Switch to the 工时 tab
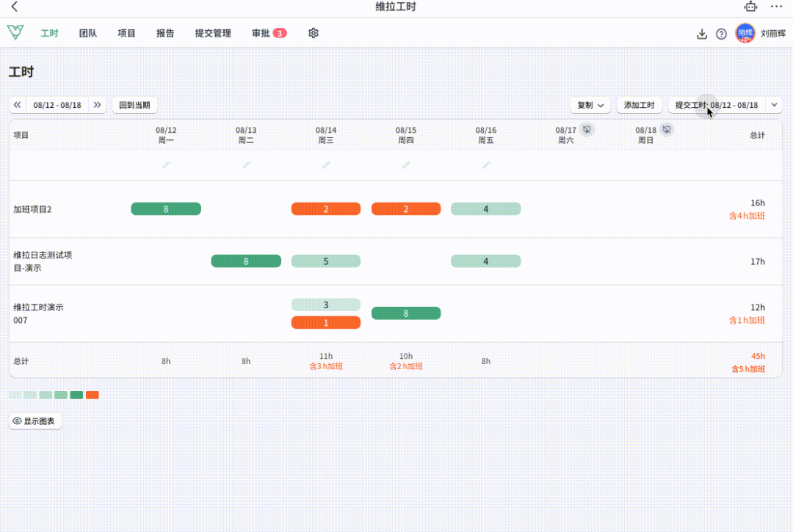 tap(50, 33)
